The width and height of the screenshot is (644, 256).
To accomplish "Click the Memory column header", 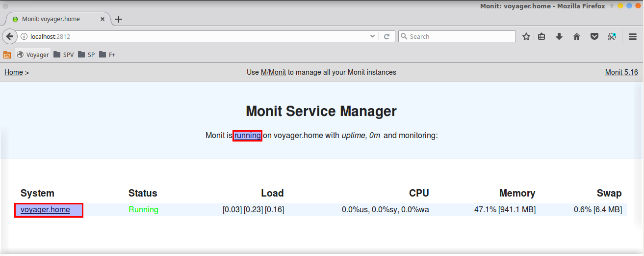I will click(517, 193).
